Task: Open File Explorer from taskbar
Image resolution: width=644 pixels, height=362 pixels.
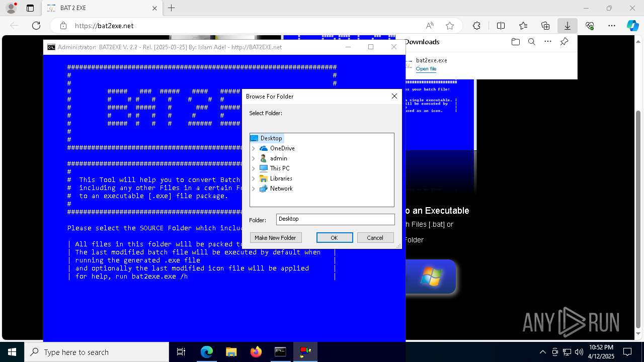Action: (x=231, y=352)
